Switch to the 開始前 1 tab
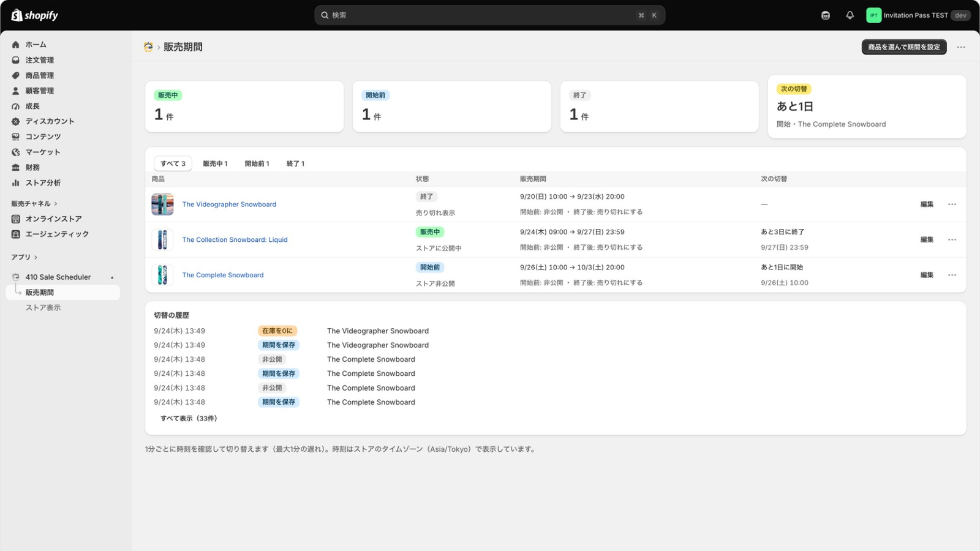The image size is (980, 551). point(257,163)
